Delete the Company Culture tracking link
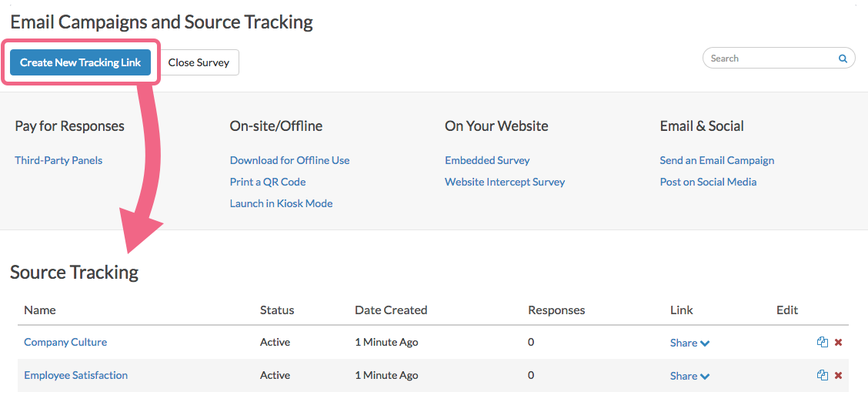This screenshot has width=868, height=402. [838, 343]
